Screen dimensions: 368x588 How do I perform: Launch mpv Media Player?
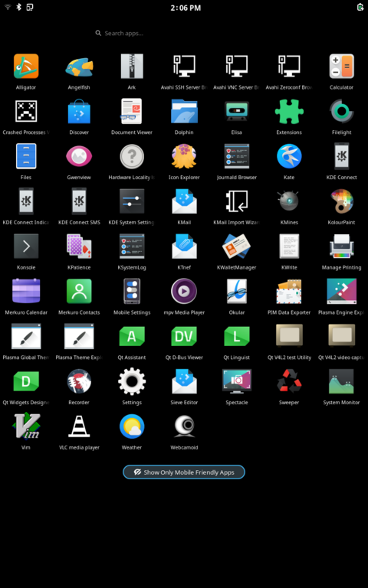[x=184, y=292]
